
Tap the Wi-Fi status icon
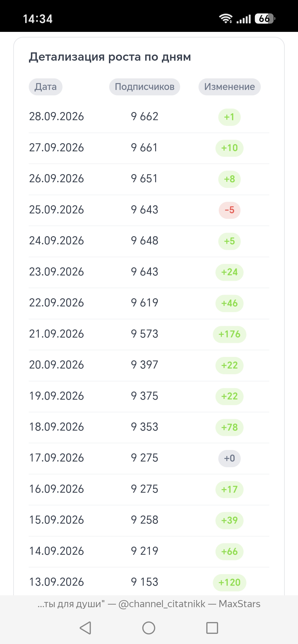click(226, 19)
